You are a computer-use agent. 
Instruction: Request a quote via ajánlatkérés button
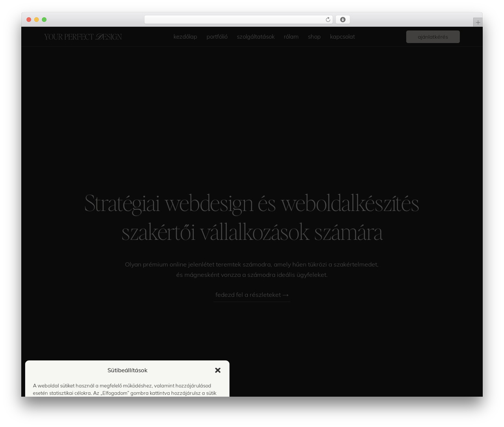tap(433, 37)
